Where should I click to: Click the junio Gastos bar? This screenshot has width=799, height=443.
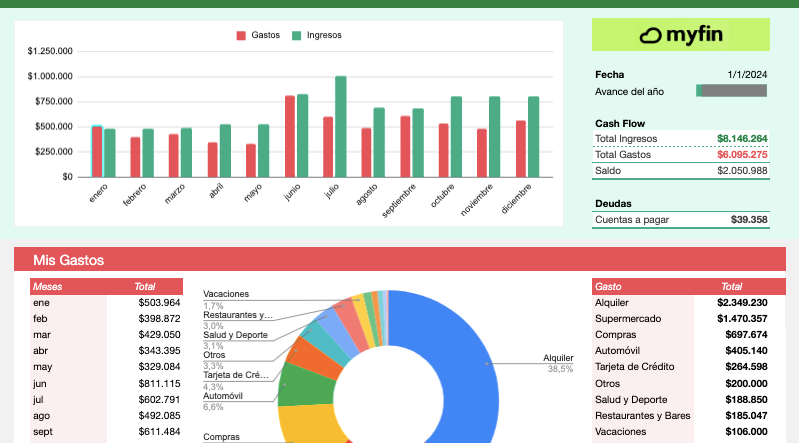[x=290, y=136]
